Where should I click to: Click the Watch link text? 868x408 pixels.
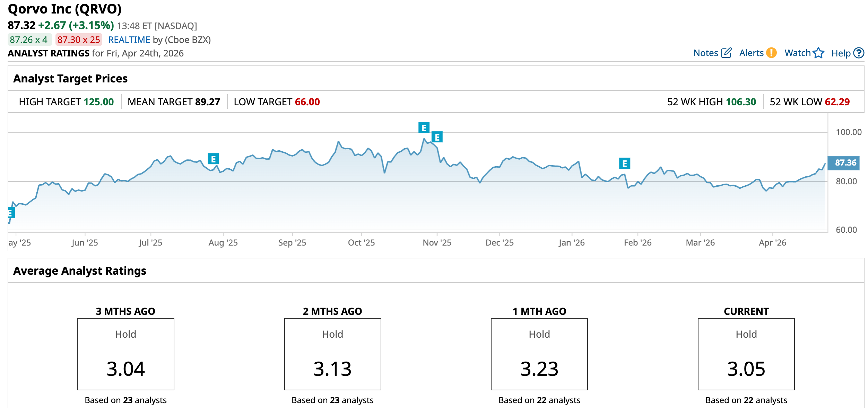797,53
